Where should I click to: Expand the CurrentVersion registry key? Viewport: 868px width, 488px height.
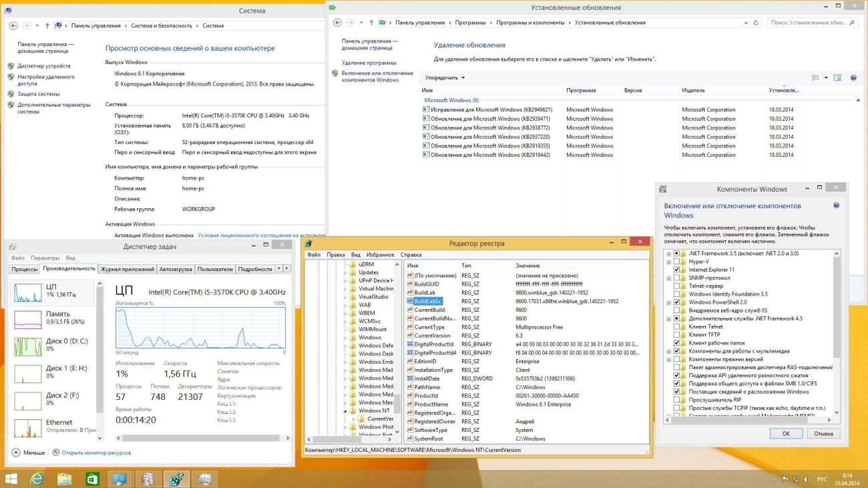coord(355,419)
